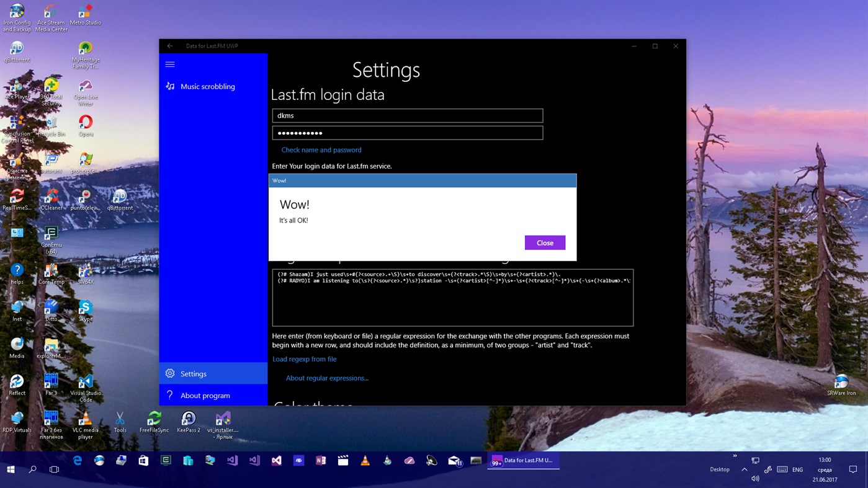Viewport: 868px width, 488px height.
Task: Select About program in the sidebar
Action: pos(205,395)
